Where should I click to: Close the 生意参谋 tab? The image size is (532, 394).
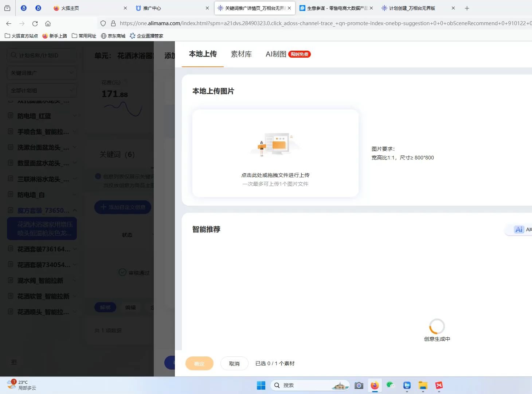(371, 8)
